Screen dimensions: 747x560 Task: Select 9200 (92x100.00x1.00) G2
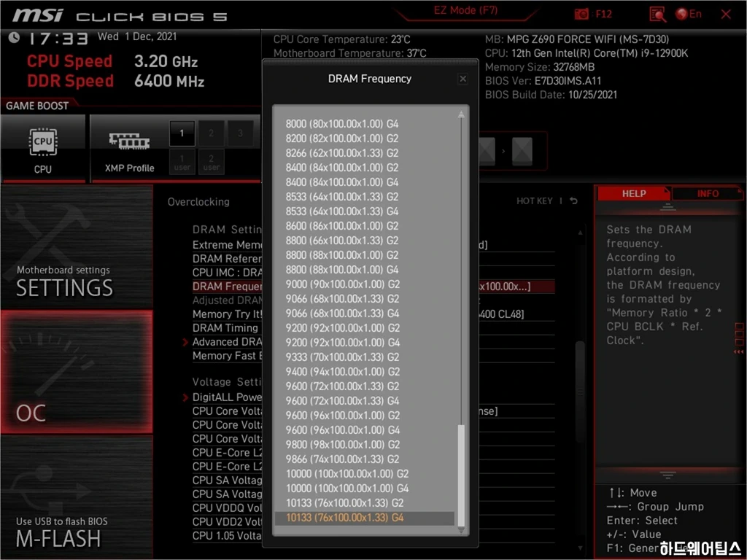(365, 327)
